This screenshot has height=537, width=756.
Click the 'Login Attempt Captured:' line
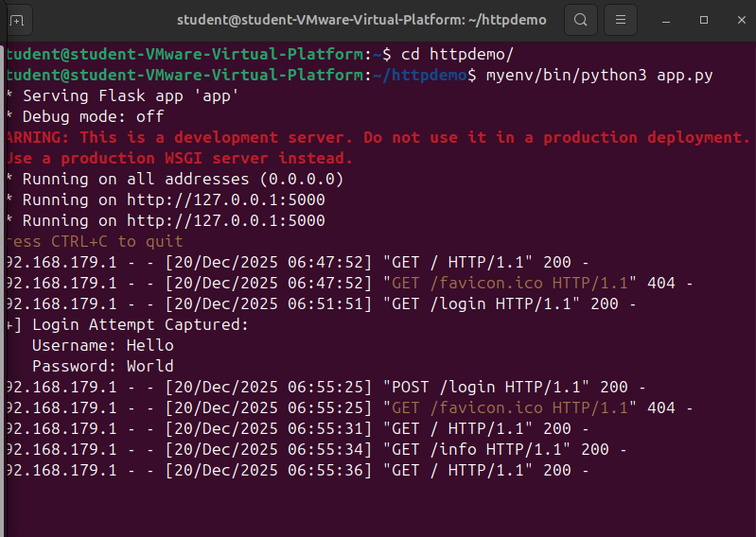(x=140, y=324)
